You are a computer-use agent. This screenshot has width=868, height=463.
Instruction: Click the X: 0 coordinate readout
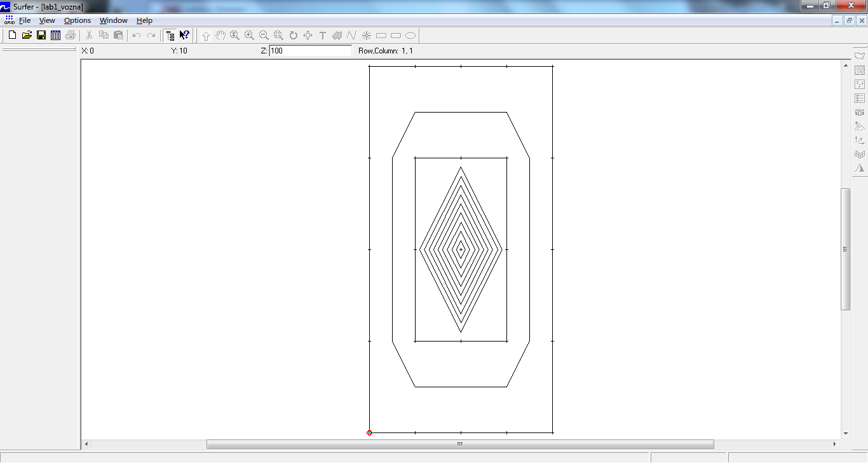click(x=88, y=51)
